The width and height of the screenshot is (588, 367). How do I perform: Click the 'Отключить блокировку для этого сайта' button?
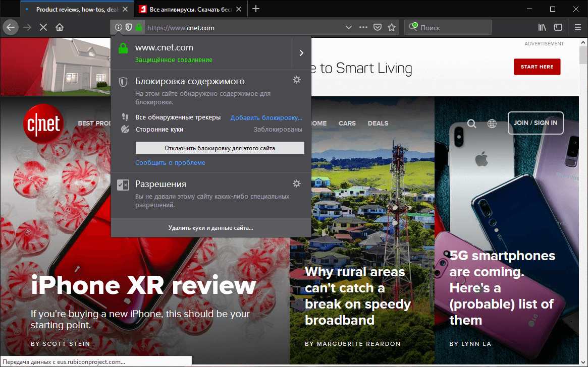click(220, 148)
